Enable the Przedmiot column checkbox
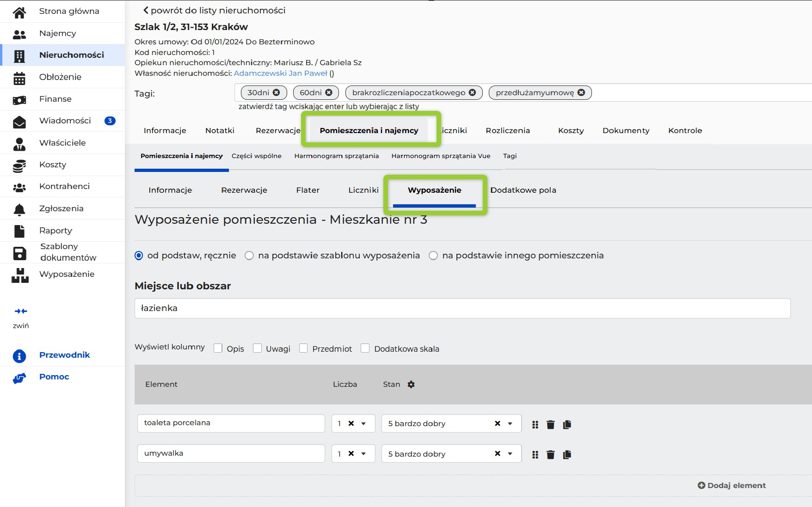The height and width of the screenshot is (507, 812). [303, 348]
